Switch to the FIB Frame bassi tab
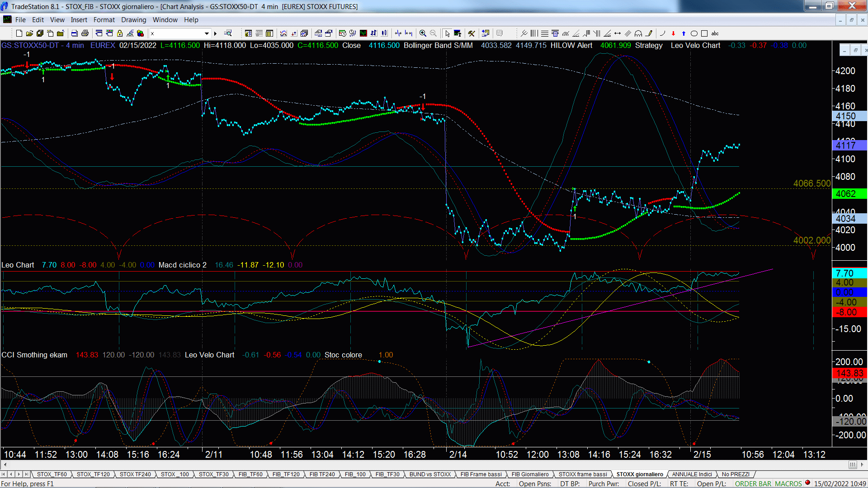868x488 pixels. click(481, 474)
